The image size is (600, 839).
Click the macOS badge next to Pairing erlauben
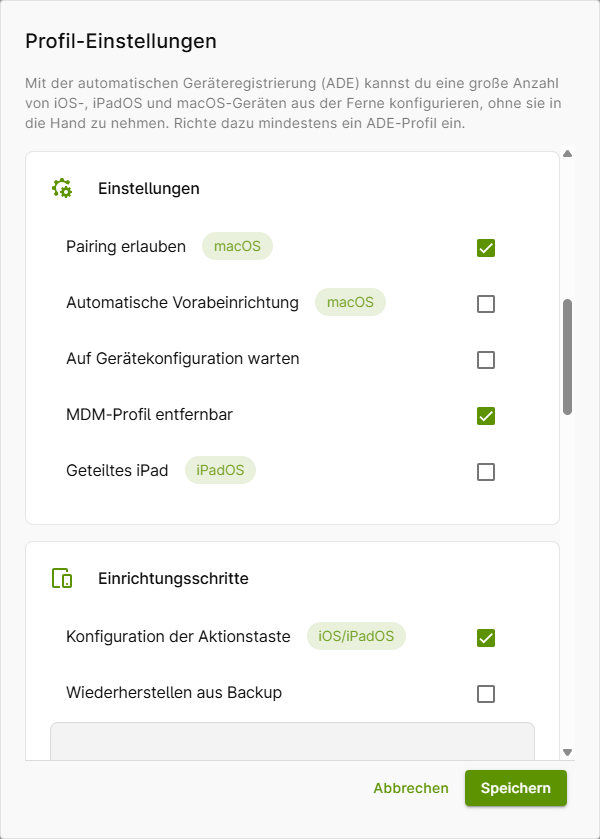(x=237, y=246)
